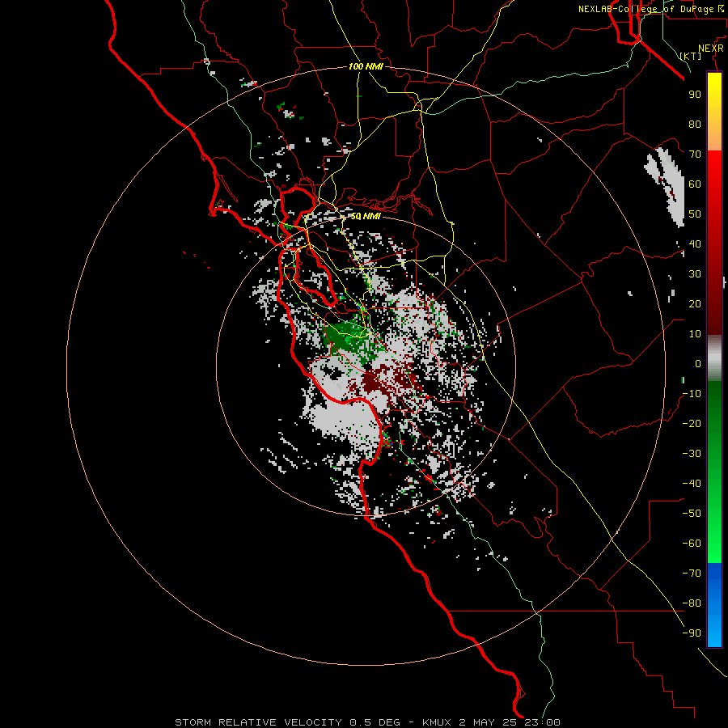Click the -10 scale label
This screenshot has width=728, height=728.
[692, 394]
